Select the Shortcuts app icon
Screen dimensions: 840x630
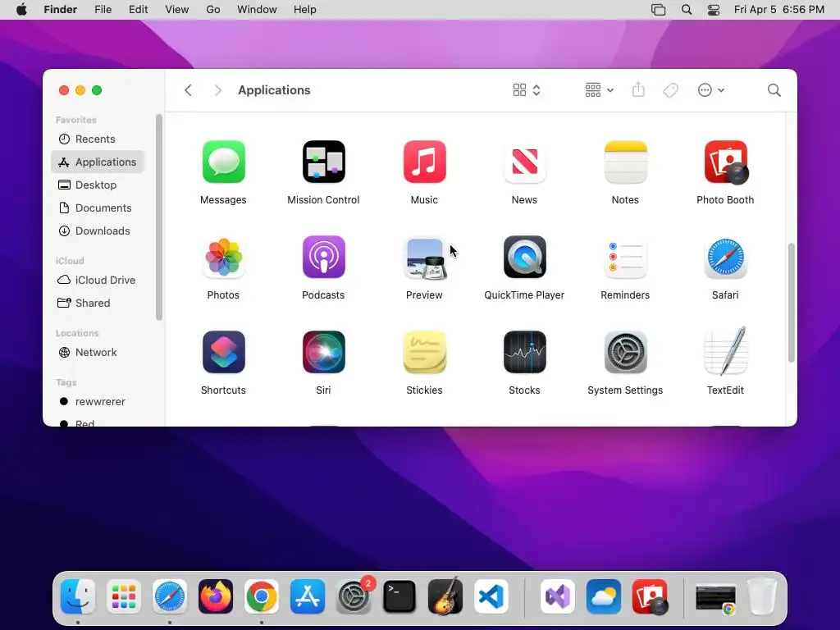click(223, 352)
